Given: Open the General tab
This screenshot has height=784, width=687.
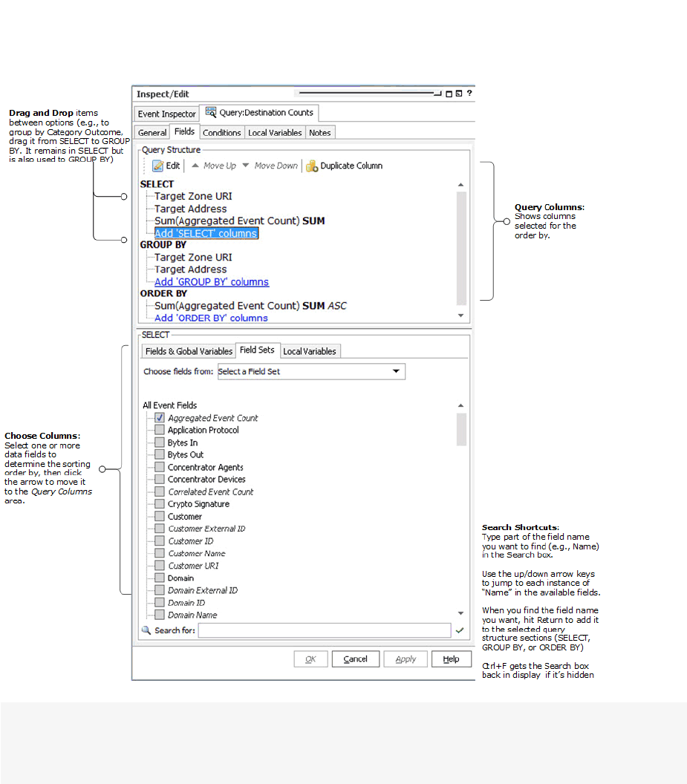Looking at the screenshot, I should pyautogui.click(x=152, y=132).
